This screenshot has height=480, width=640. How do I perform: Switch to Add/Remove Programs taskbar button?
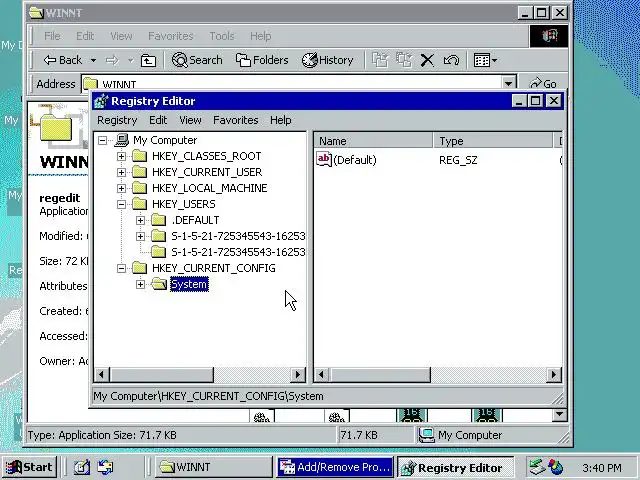point(335,467)
